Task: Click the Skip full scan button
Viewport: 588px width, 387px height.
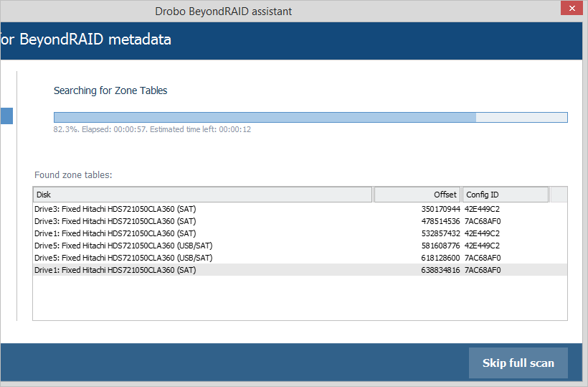Action: click(x=518, y=363)
